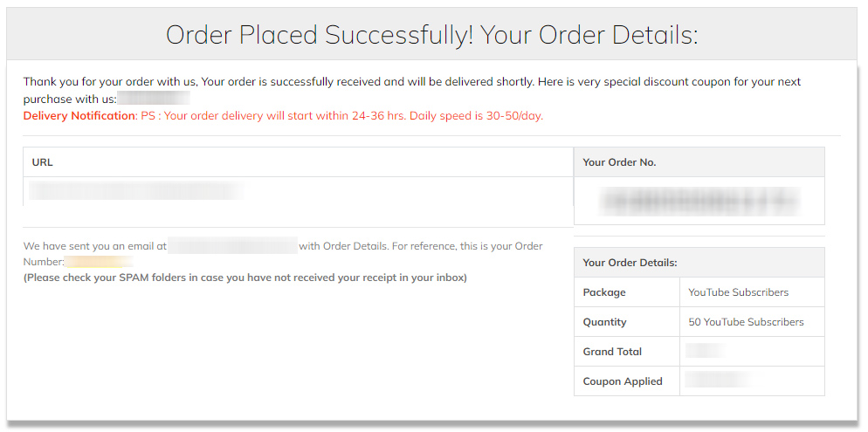Click the blurred email address
The width and height of the screenshot is (868, 432).
point(232,246)
